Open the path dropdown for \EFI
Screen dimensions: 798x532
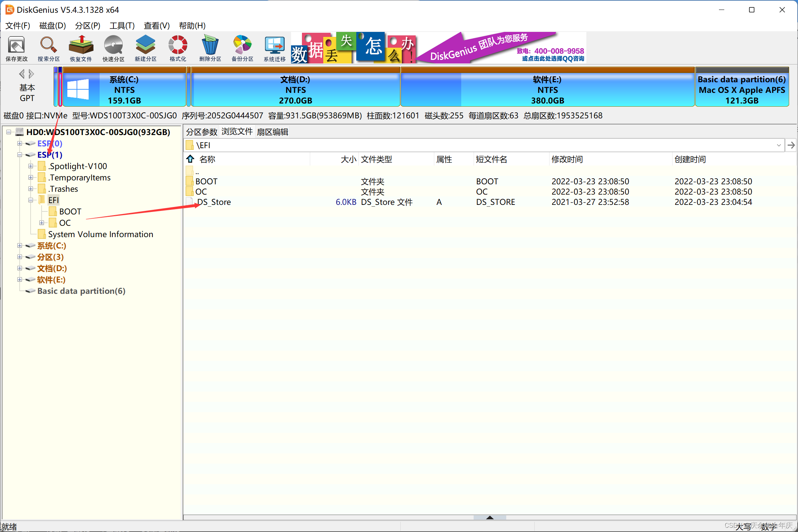tap(779, 145)
